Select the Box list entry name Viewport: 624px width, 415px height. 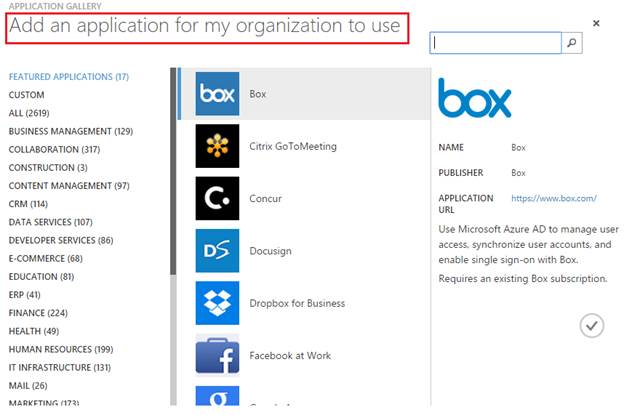257,94
